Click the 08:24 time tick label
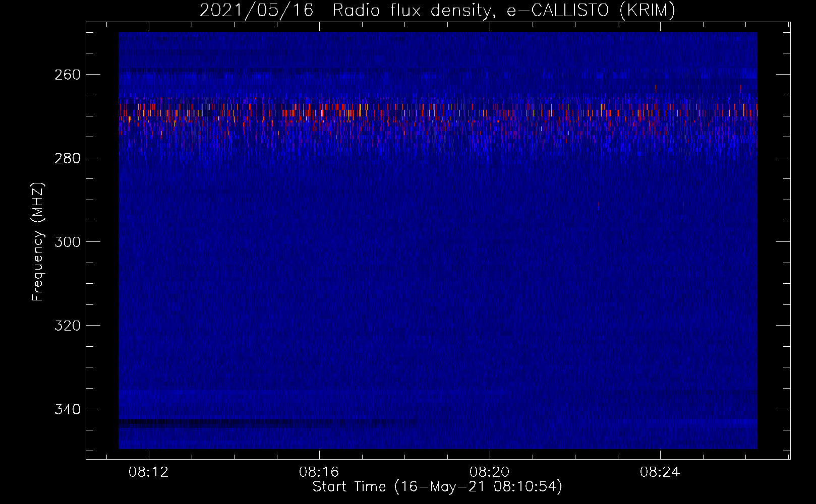This screenshot has height=504, width=816. point(660,472)
